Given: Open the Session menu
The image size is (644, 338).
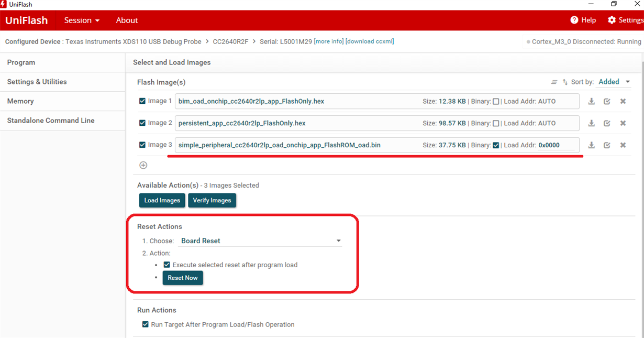Looking at the screenshot, I should pos(82,20).
